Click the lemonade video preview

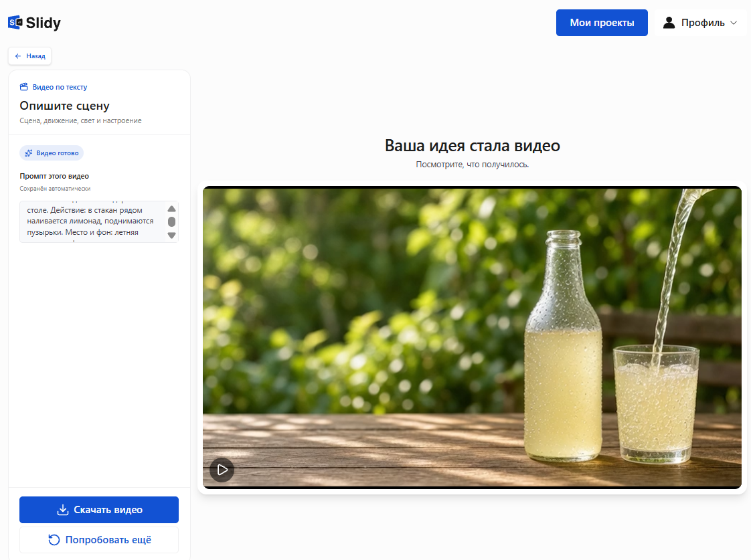[x=472, y=337]
